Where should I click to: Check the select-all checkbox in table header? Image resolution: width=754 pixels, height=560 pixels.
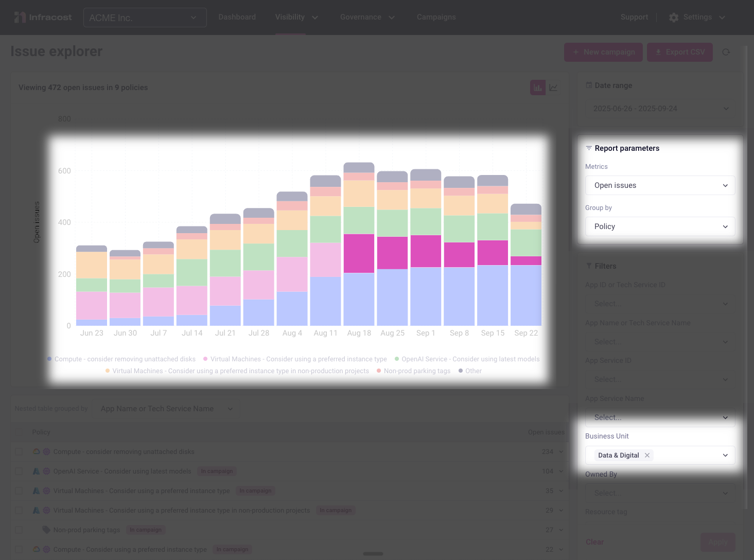(19, 432)
